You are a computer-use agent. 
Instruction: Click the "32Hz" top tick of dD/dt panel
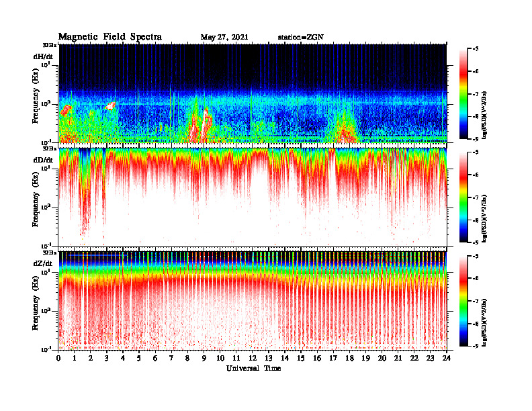click(50, 148)
